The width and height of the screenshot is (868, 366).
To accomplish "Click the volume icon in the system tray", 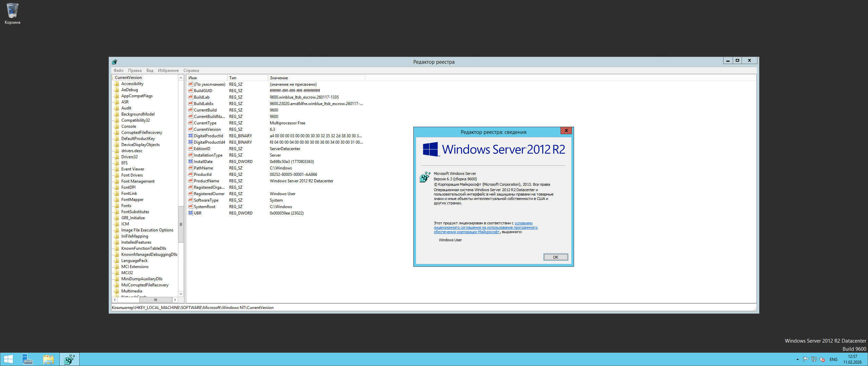I will click(822, 359).
